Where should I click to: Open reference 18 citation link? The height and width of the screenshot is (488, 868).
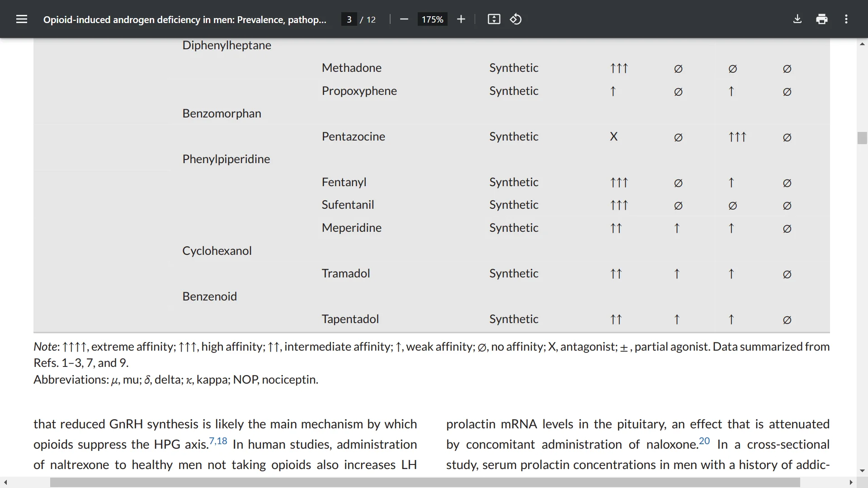[x=222, y=441]
